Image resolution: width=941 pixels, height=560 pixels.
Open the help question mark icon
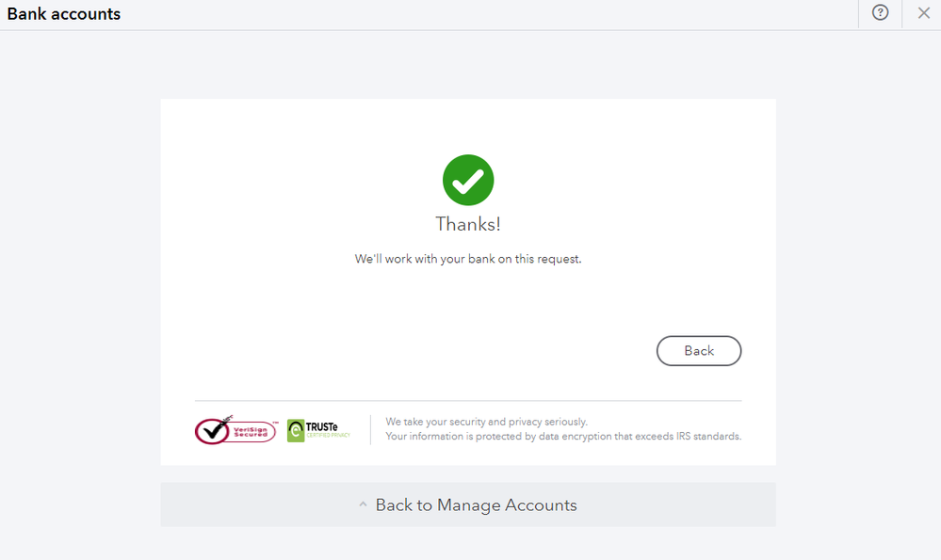[x=881, y=13]
